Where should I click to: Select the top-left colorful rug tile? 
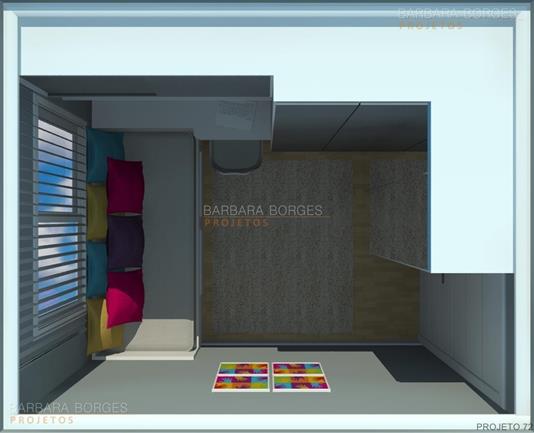pos(243,368)
